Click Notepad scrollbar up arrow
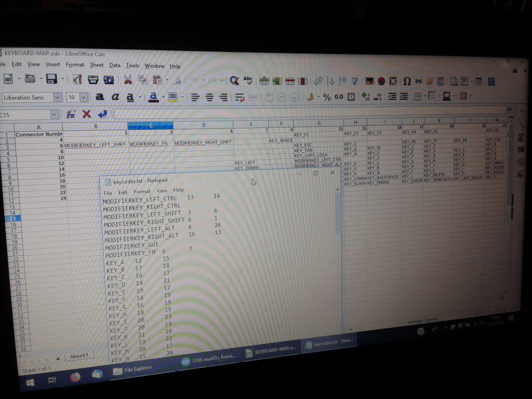 point(337,190)
